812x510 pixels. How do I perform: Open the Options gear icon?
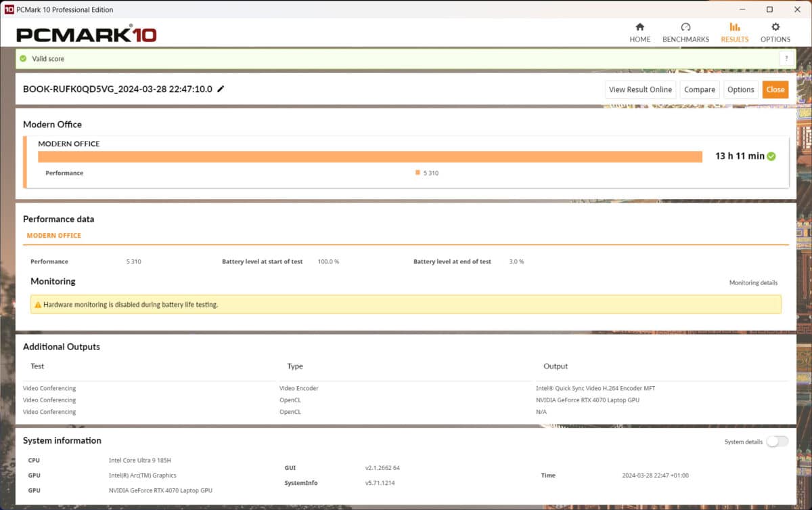775,27
